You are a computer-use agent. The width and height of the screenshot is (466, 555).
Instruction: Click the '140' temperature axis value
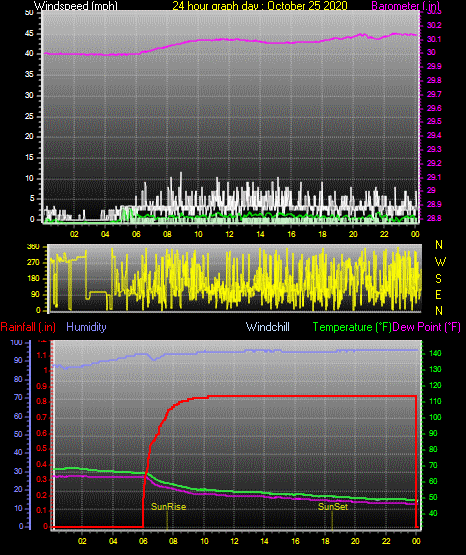click(435, 353)
